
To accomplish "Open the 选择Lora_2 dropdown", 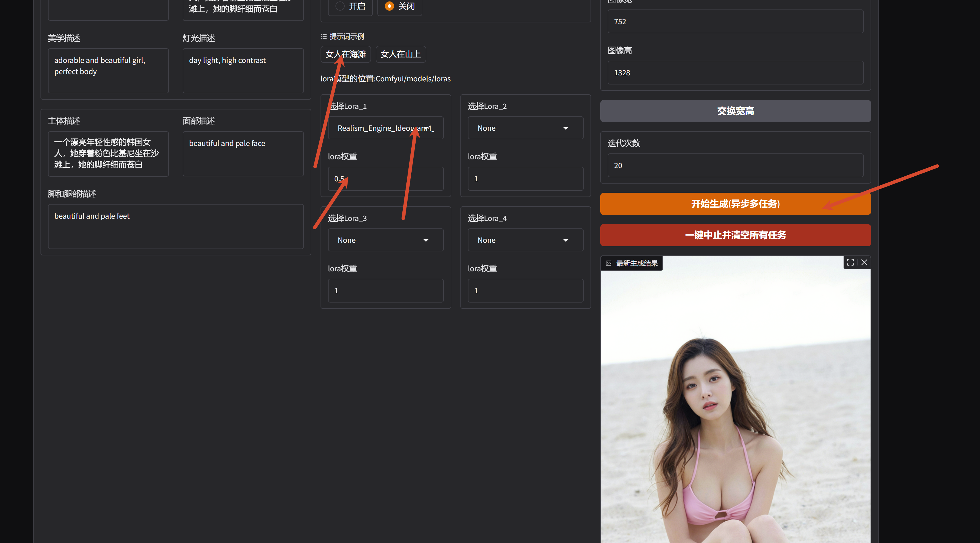I will tap(525, 128).
